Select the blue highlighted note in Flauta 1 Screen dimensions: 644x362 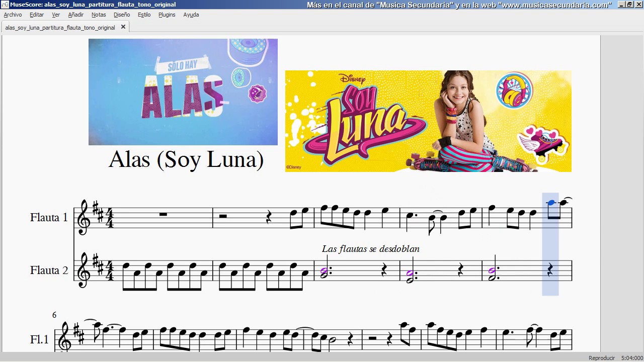point(551,203)
